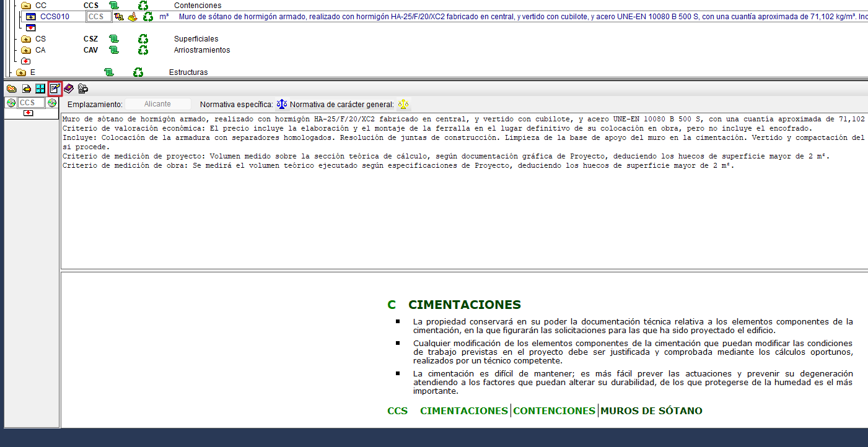Click the purple book toolbar icon
Image resolution: width=868 pixels, height=447 pixels.
click(68, 89)
